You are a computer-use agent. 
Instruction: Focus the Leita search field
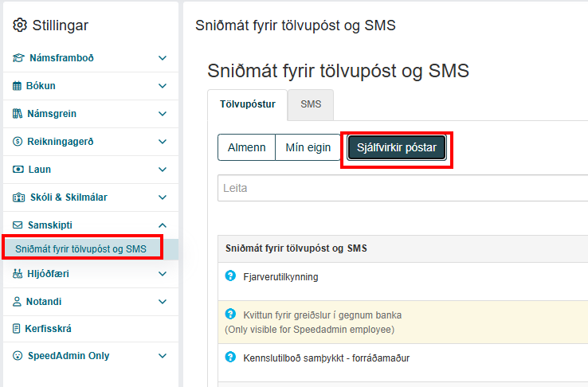click(402, 188)
